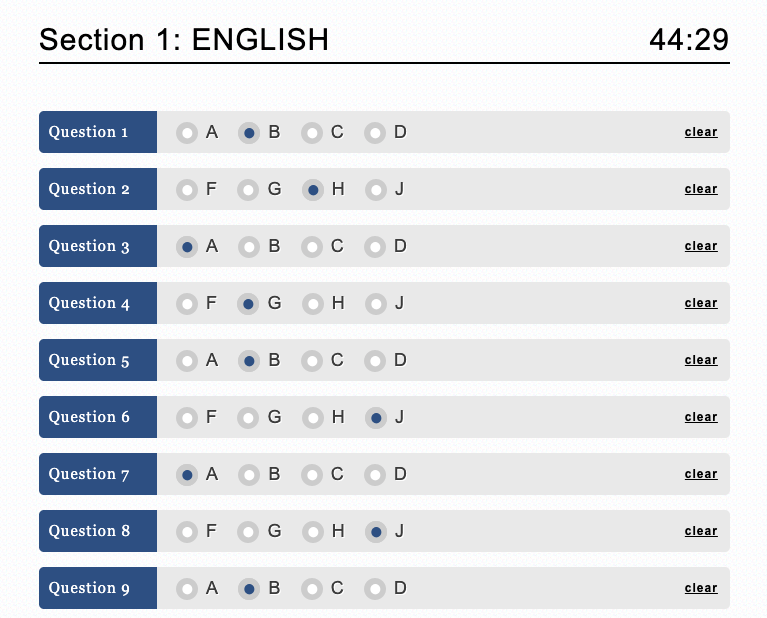Pick answer F for Question 2
This screenshot has height=618, width=767.
click(187, 190)
